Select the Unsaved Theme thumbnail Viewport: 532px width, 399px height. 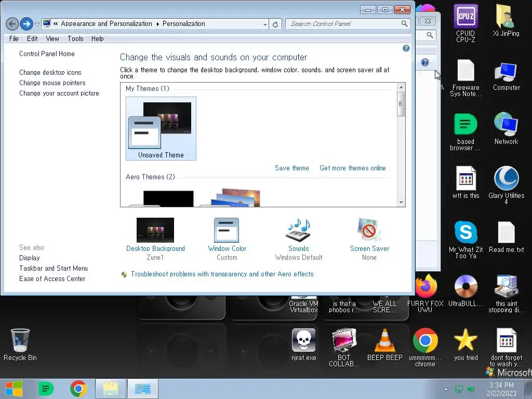pos(161,129)
